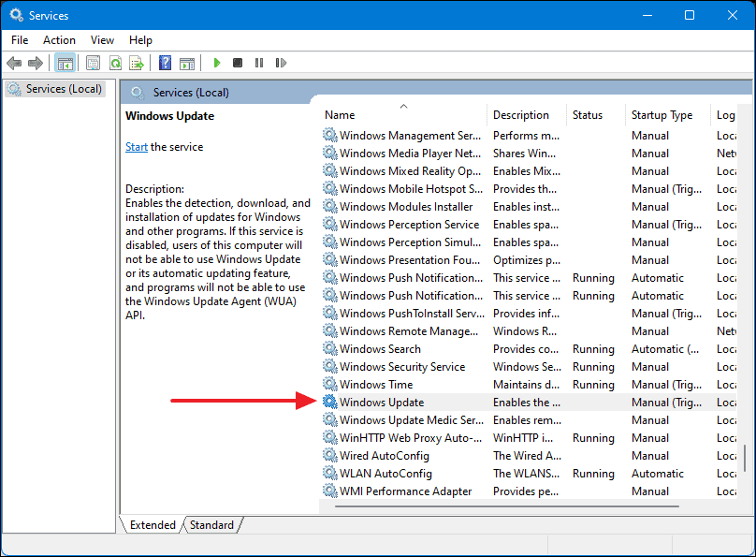Image resolution: width=756 pixels, height=557 pixels.
Task: Click the Services app icon in title bar
Action: pyautogui.click(x=17, y=15)
